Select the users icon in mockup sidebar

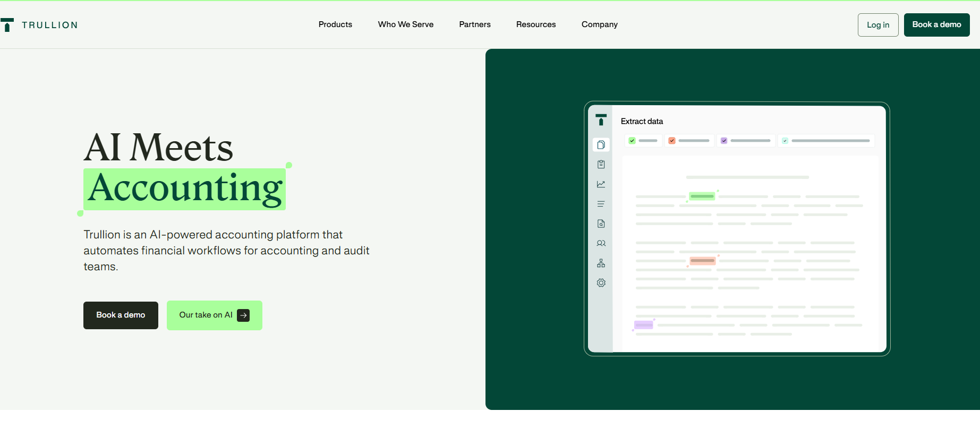pos(601,243)
